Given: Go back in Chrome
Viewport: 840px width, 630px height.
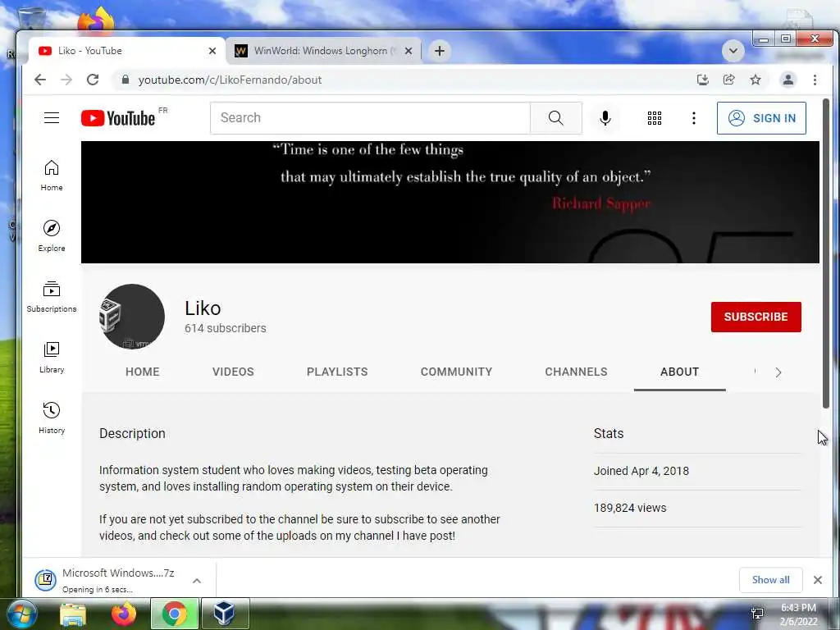Looking at the screenshot, I should point(40,80).
